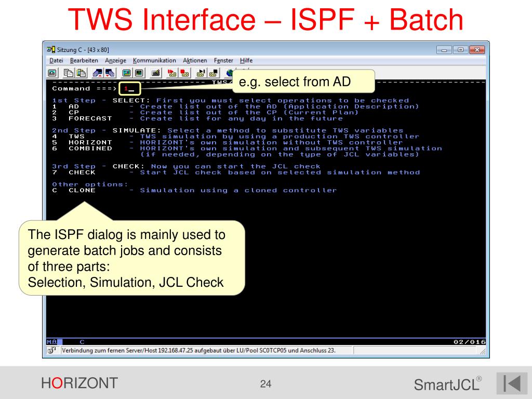Image resolution: width=532 pixels, height=399 pixels.
Task: Click the 'MA' indicator in the operator line
Action: 52,342
